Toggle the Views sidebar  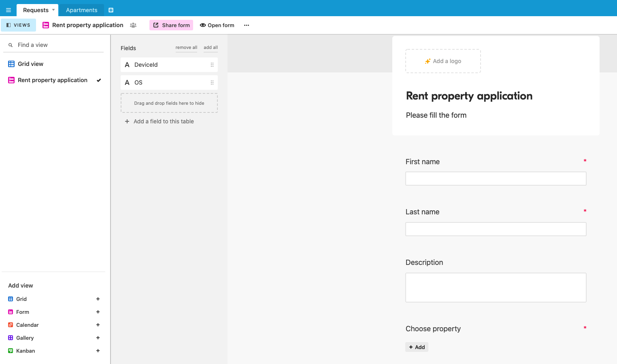point(18,25)
